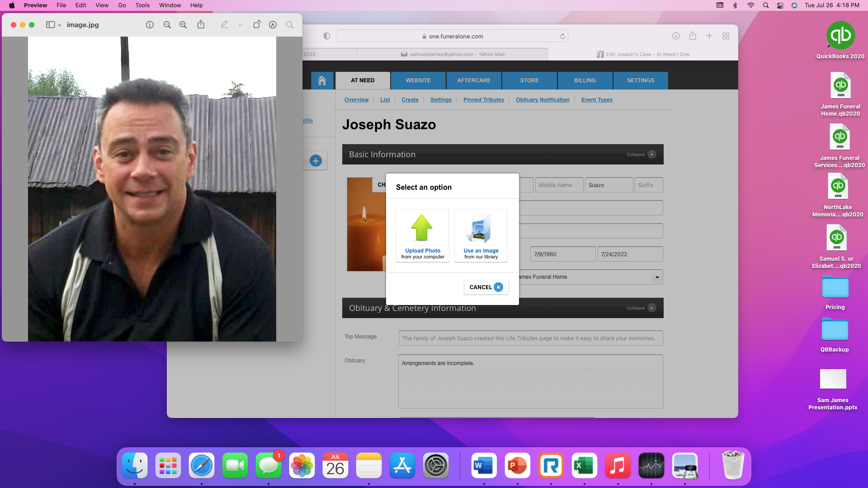Screen dimensions: 868x488
Task: Open the Markup toolbar in Preview
Action: click(273, 25)
